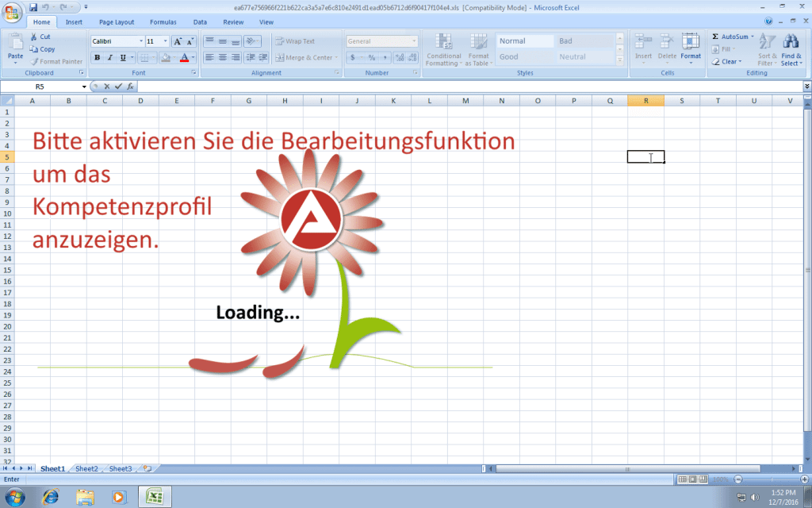Click the Cut scissors icon
The width and height of the screenshot is (812, 508).
33,37
